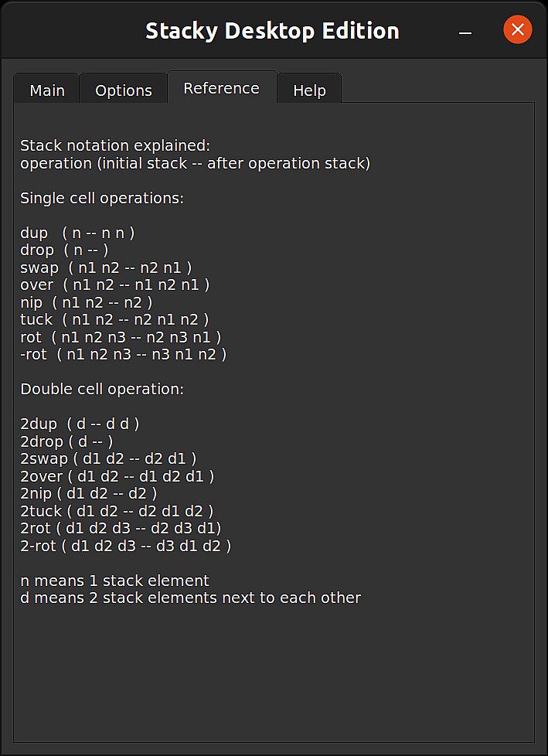Image resolution: width=548 pixels, height=756 pixels.
Task: Click the 2dup operation line
Action: click(80, 424)
